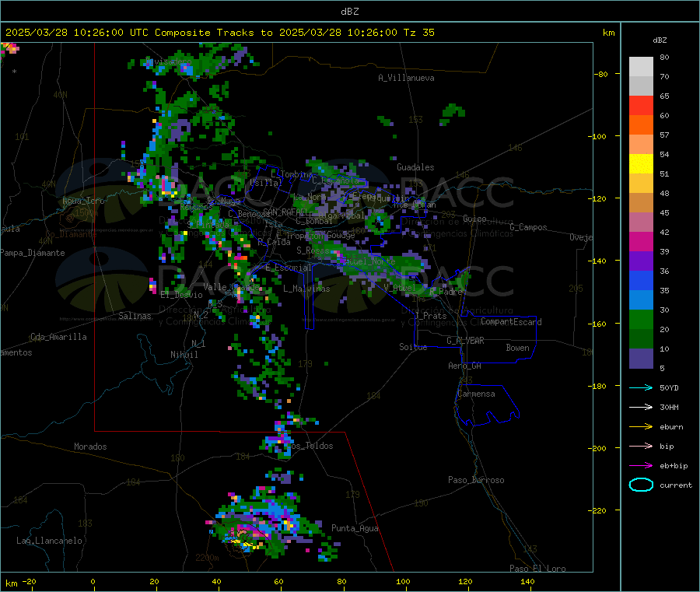The width and height of the screenshot is (700, 592).
Task: Click the El_Desvio map label
Action: point(181,295)
